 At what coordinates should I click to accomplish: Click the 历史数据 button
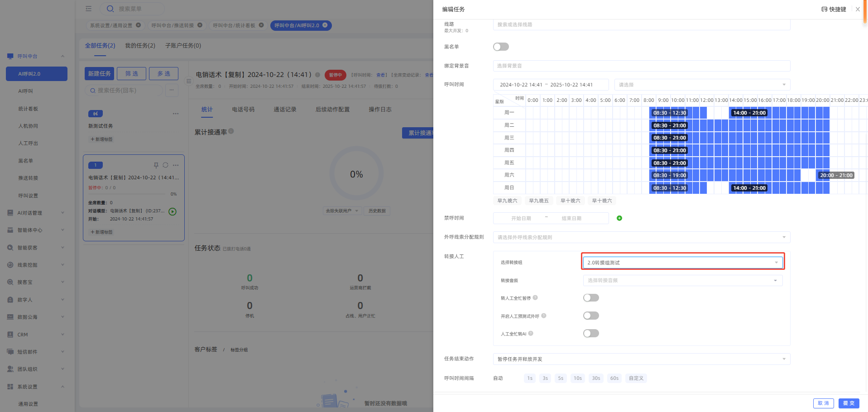(377, 211)
